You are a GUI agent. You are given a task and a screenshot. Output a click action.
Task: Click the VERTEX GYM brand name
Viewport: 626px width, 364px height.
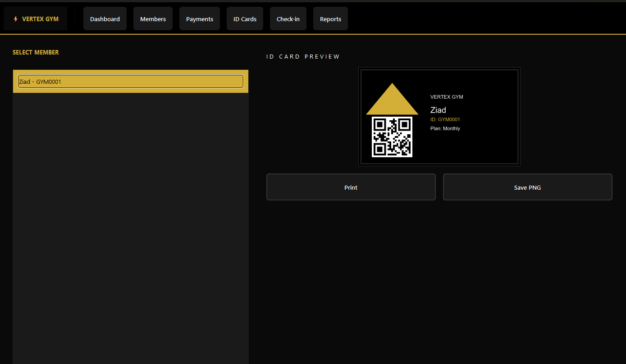point(40,19)
